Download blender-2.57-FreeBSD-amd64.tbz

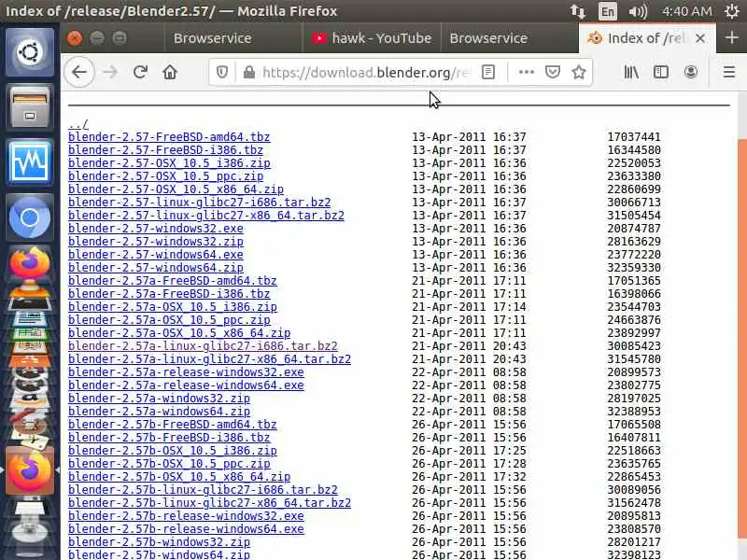point(169,137)
